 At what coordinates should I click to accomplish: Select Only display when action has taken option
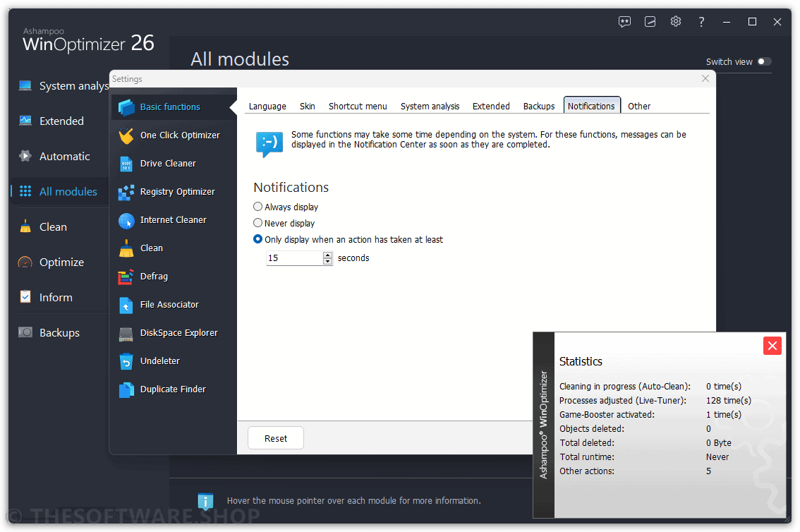(x=257, y=239)
